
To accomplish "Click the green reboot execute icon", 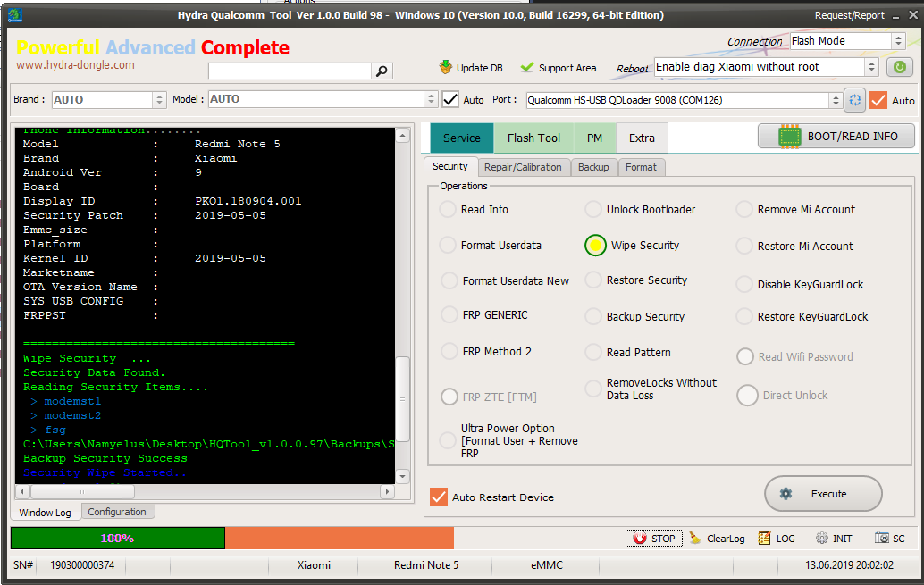I will tap(899, 67).
